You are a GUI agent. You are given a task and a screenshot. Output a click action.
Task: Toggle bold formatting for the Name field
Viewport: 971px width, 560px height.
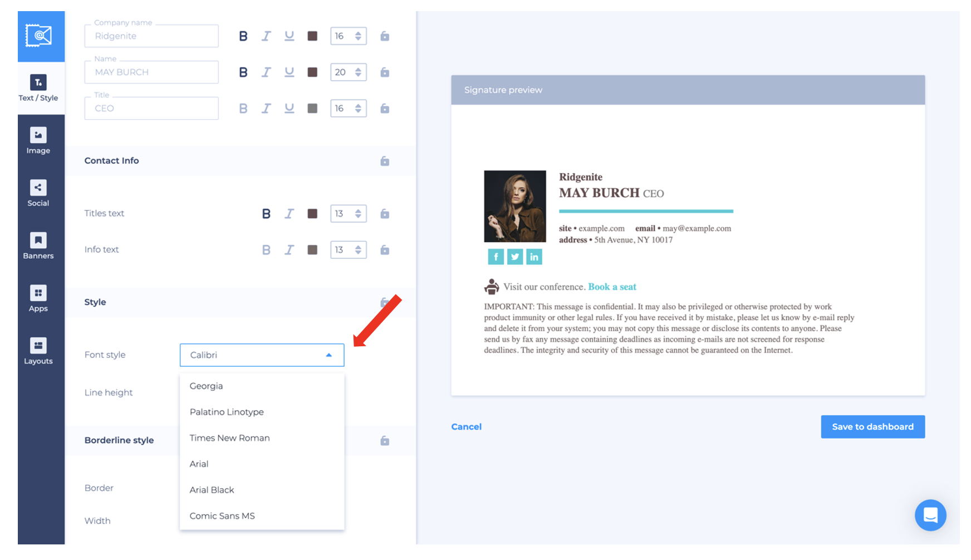(243, 72)
